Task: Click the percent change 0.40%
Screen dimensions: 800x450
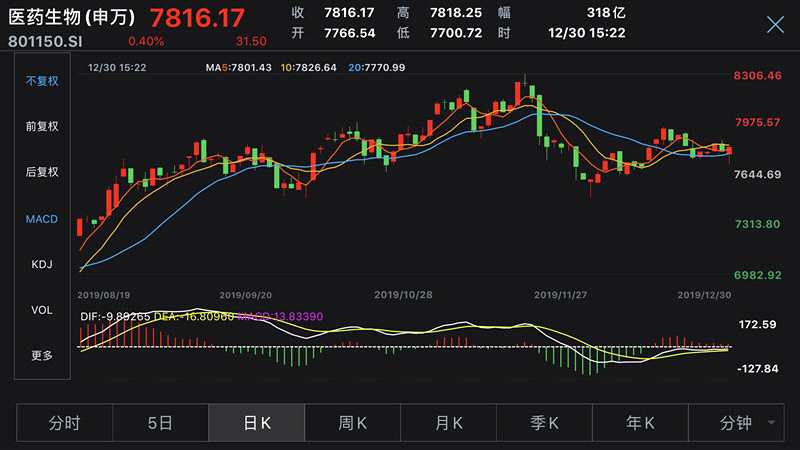Action: point(146,41)
